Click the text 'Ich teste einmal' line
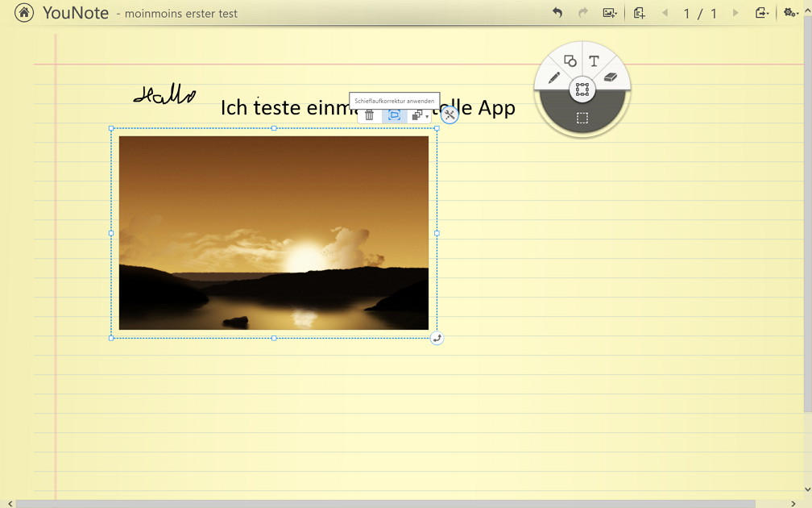The height and width of the screenshot is (508, 812). tap(367, 108)
